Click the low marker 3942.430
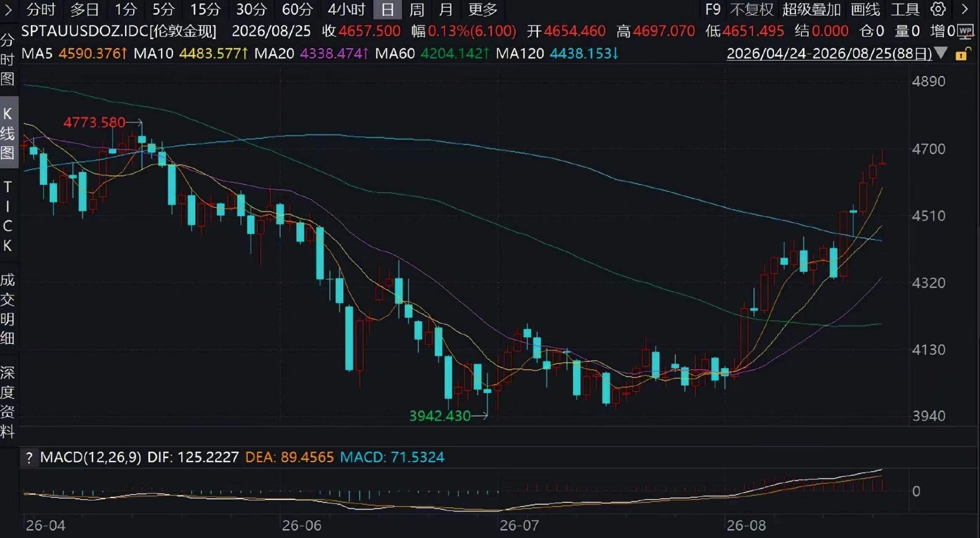Image resolution: width=980 pixels, height=538 pixels. click(x=440, y=416)
